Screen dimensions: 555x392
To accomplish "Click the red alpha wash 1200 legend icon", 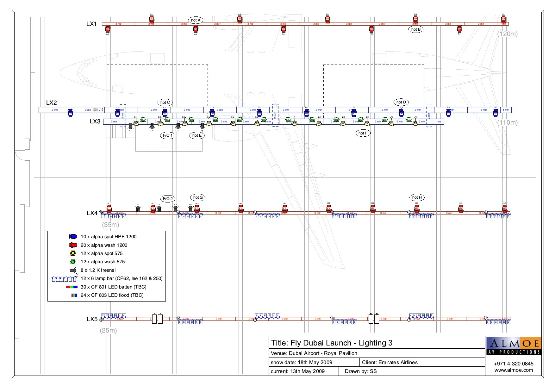I will coord(73,245).
